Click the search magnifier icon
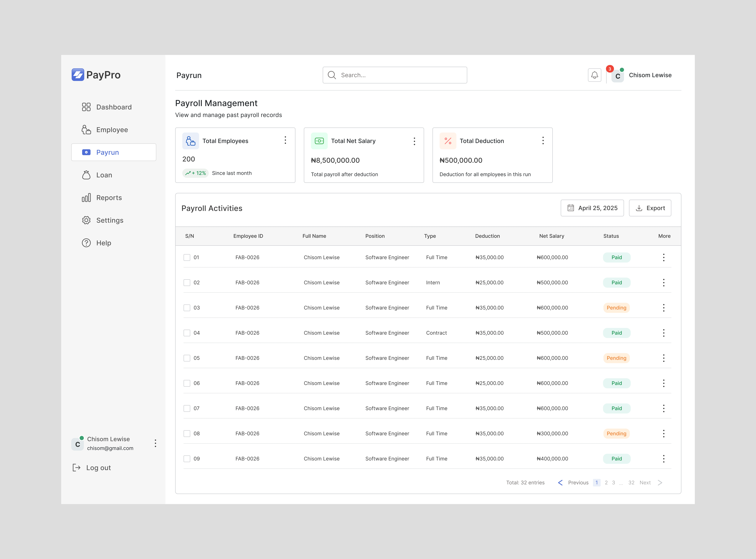Viewport: 756px width, 559px height. 332,75
